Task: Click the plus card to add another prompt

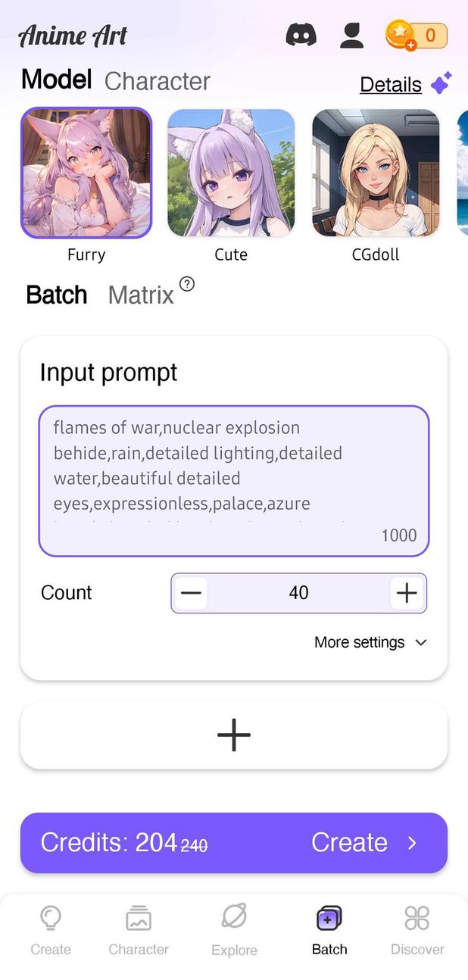Action: [x=234, y=734]
